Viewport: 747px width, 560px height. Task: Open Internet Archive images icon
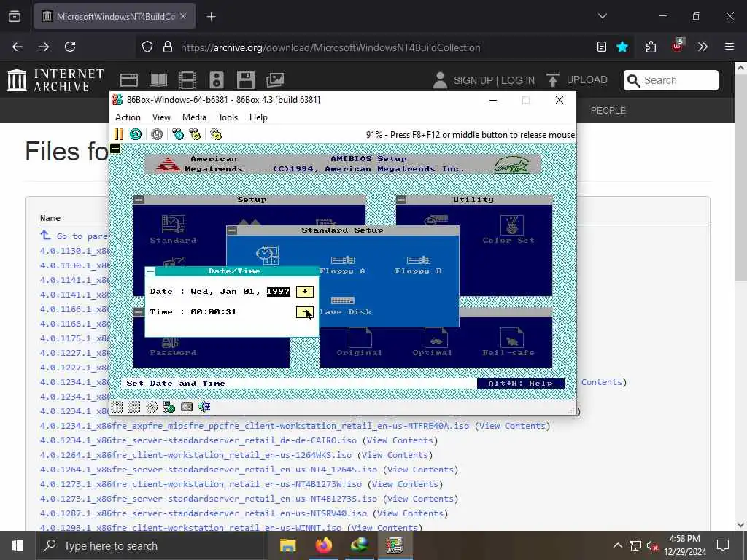275,80
